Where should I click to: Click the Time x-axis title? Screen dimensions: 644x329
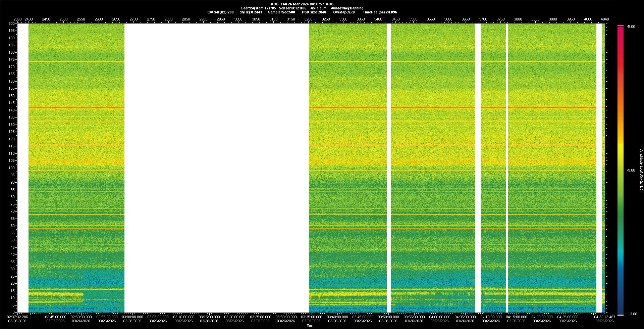[310, 326]
